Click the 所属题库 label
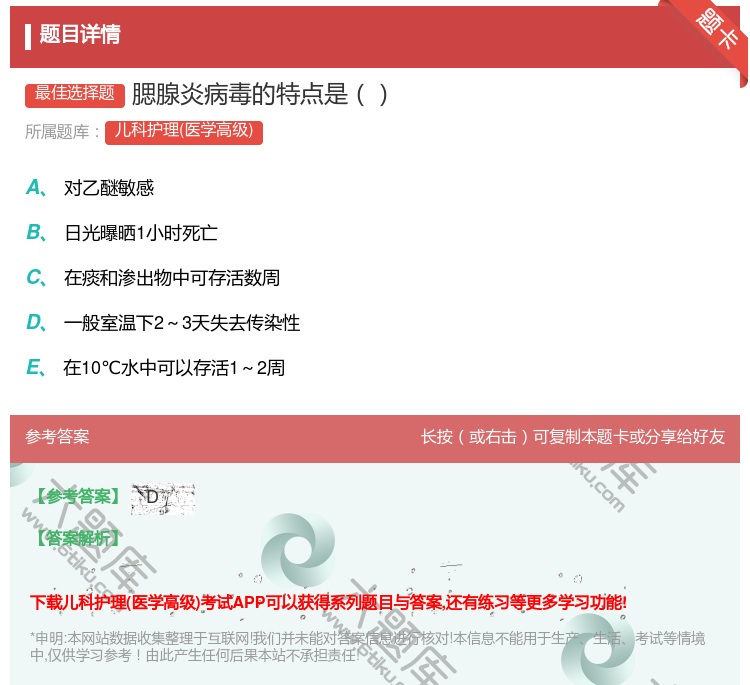 tap(62, 132)
